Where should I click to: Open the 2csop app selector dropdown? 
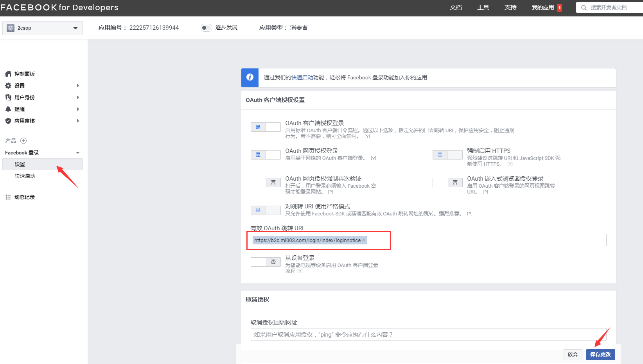click(43, 28)
